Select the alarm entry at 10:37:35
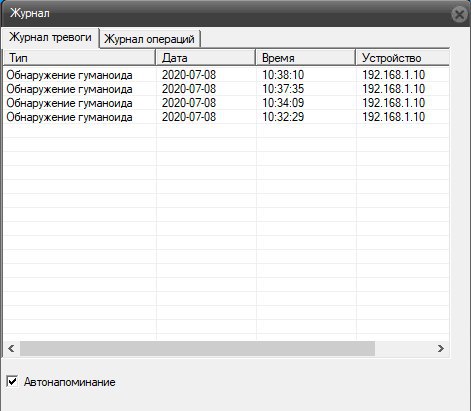Viewport: 471px width, 411px height. pos(226,89)
